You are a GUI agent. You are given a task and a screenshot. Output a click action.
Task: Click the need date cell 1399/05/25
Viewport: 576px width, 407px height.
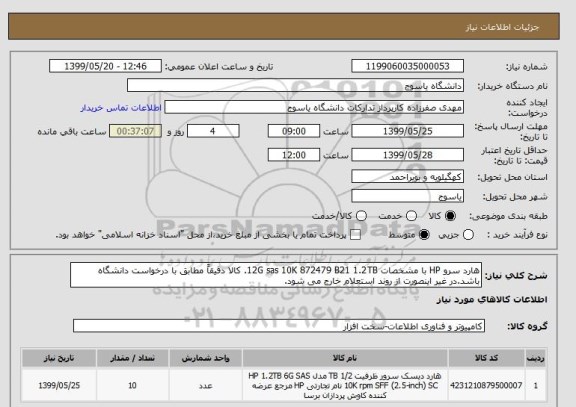point(59,385)
